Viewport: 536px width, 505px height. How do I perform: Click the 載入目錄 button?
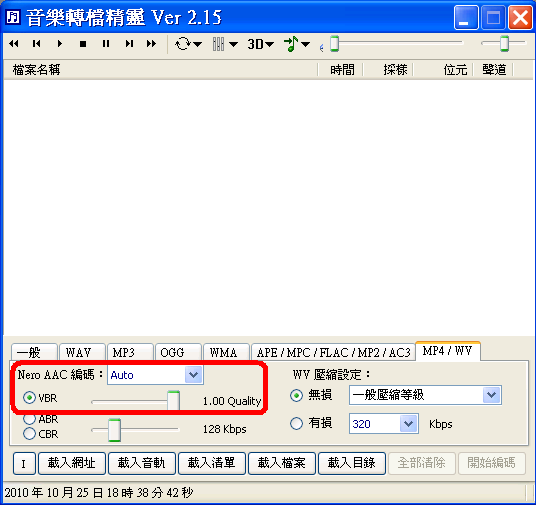(352, 463)
